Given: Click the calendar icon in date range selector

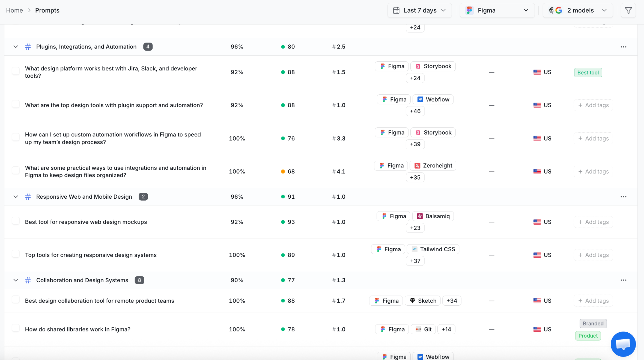Looking at the screenshot, I should (396, 10).
